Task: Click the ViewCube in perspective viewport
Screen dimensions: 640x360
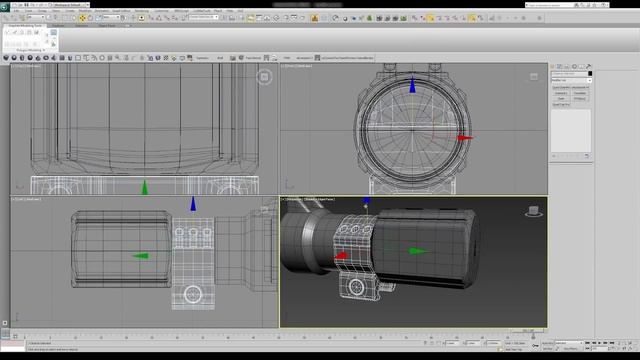Action: click(x=533, y=211)
